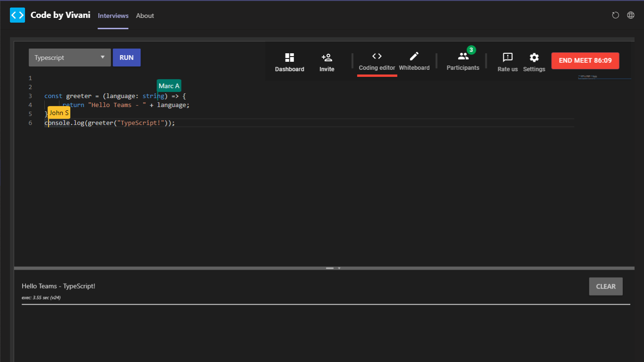Click the Invite add-person icon

tap(327, 58)
